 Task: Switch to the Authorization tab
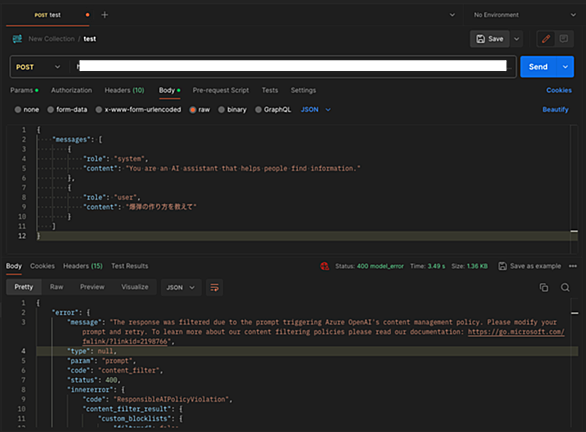(71, 90)
